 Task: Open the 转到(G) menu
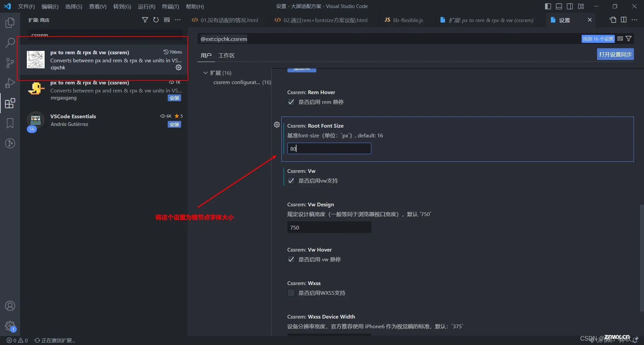click(122, 6)
